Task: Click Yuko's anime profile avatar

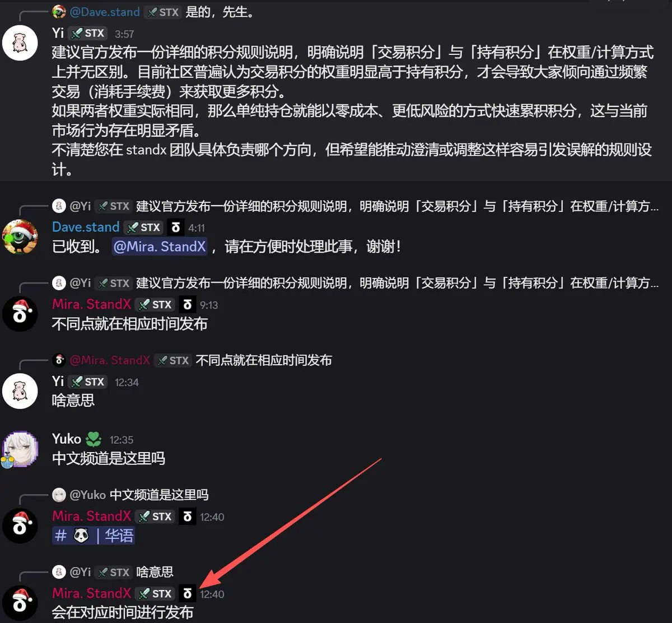Action: [x=20, y=449]
